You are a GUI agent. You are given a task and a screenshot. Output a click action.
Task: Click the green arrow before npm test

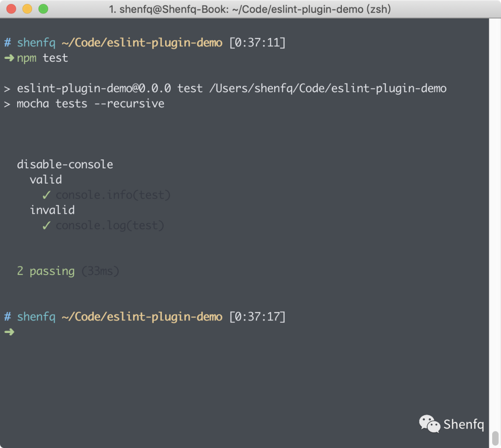pos(9,58)
